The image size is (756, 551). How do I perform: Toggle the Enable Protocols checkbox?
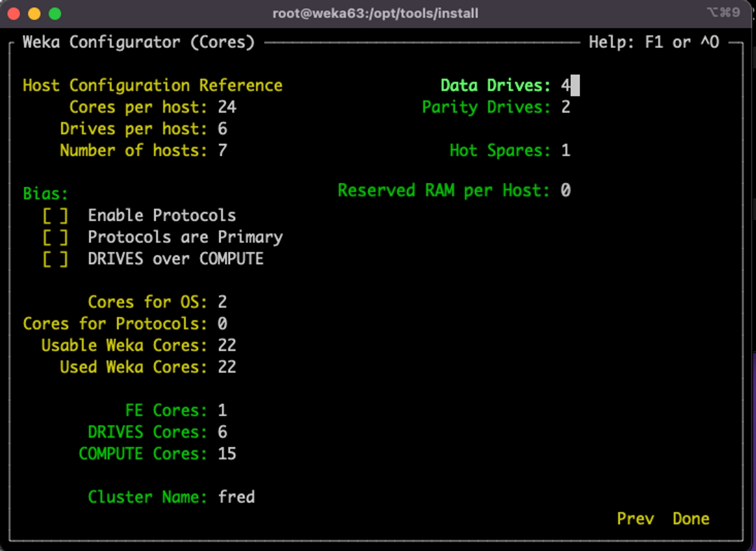pyautogui.click(x=55, y=216)
